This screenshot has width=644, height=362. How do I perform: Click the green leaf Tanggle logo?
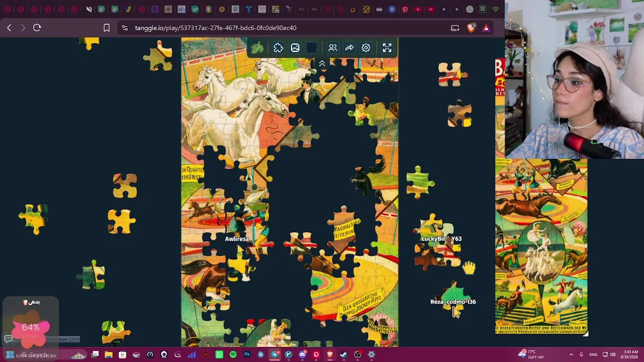[257, 48]
